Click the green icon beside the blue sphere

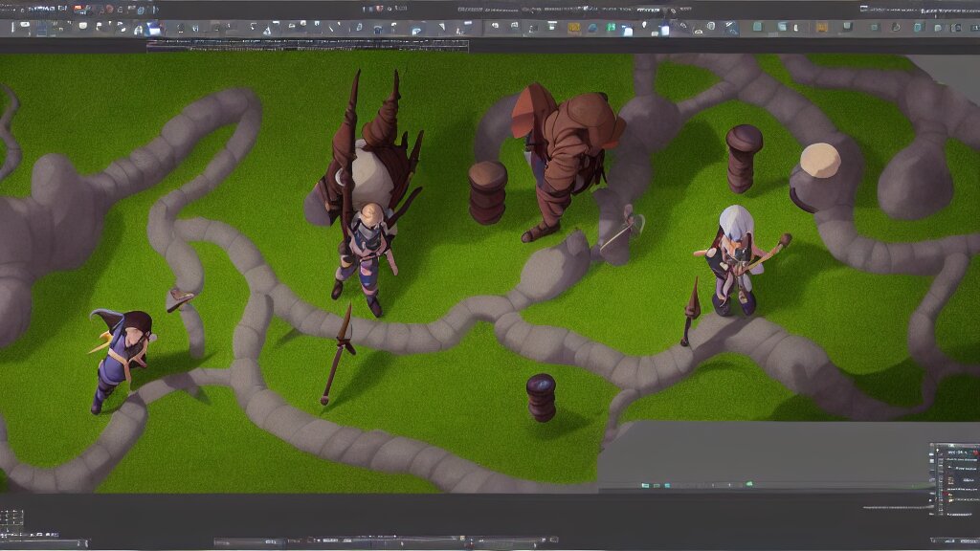pos(610,28)
